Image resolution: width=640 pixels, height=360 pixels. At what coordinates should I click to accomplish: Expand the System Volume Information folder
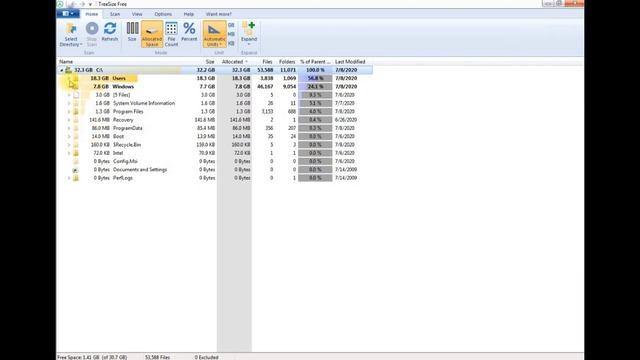point(69,103)
